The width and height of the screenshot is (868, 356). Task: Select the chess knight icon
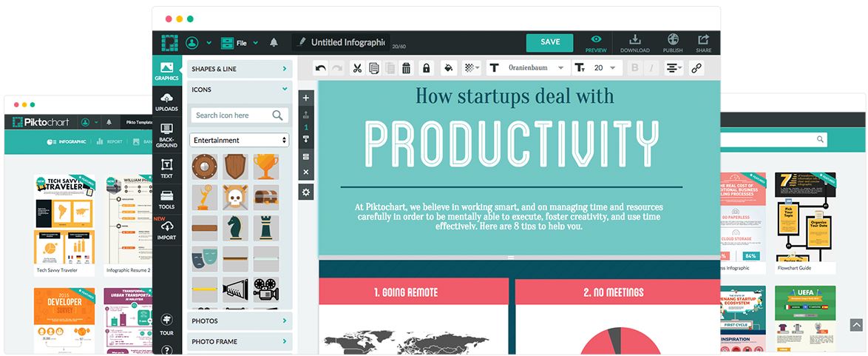pyautogui.click(x=235, y=228)
